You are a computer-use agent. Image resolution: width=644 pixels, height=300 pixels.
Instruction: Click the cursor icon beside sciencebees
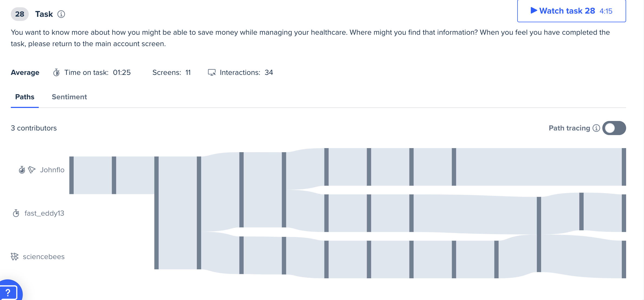[x=15, y=257]
